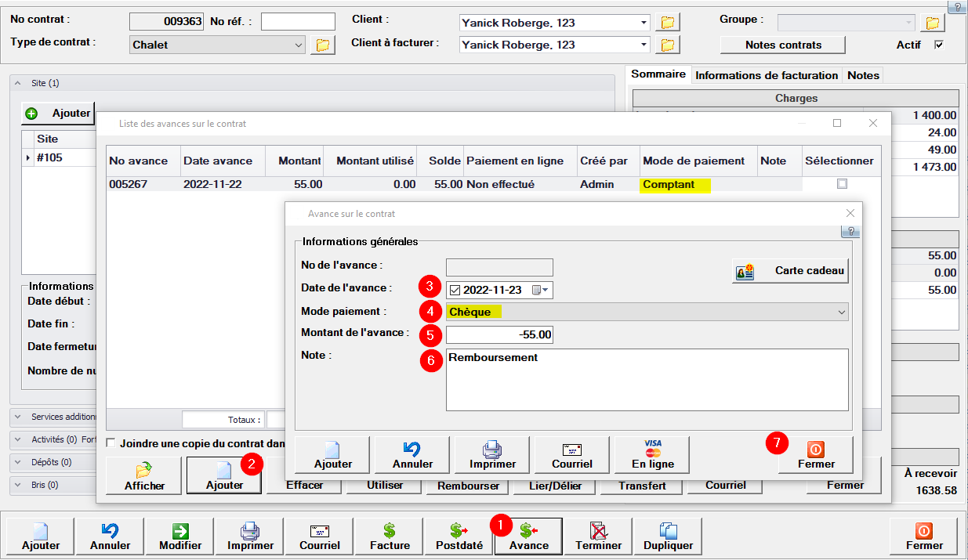This screenshot has height=560, width=968.
Task: Click the Montant utilisé column header
Action: click(370, 161)
